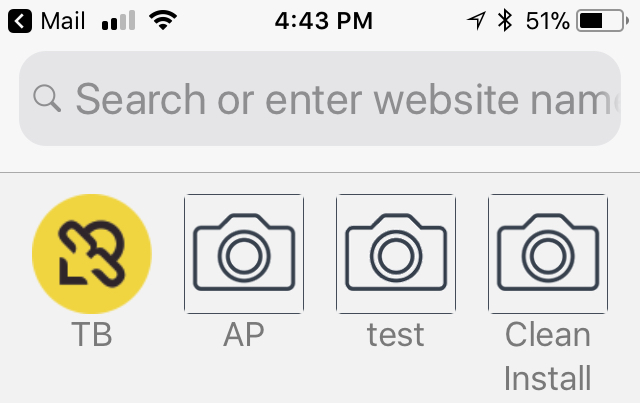Open the test camera thumbnail
The height and width of the screenshot is (403, 640).
click(x=396, y=254)
